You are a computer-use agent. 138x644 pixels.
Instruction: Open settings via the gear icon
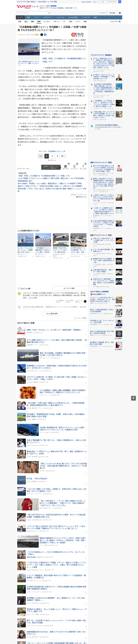(x=120, y=13)
